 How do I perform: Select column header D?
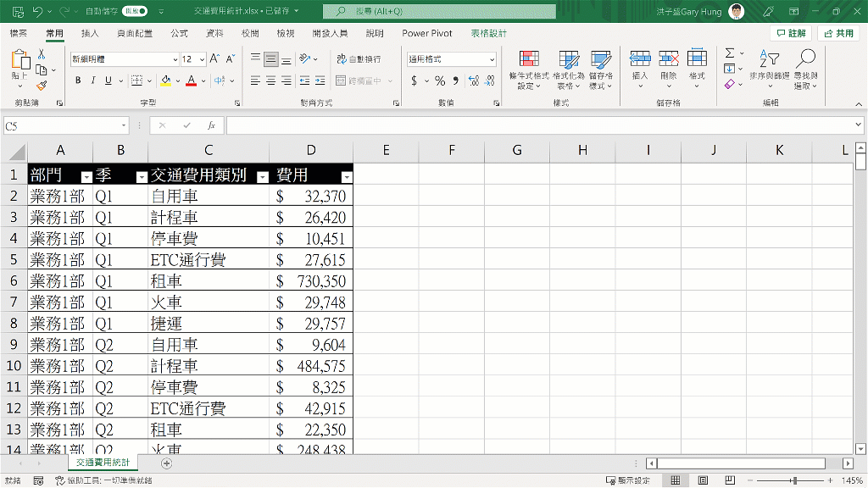pos(311,150)
